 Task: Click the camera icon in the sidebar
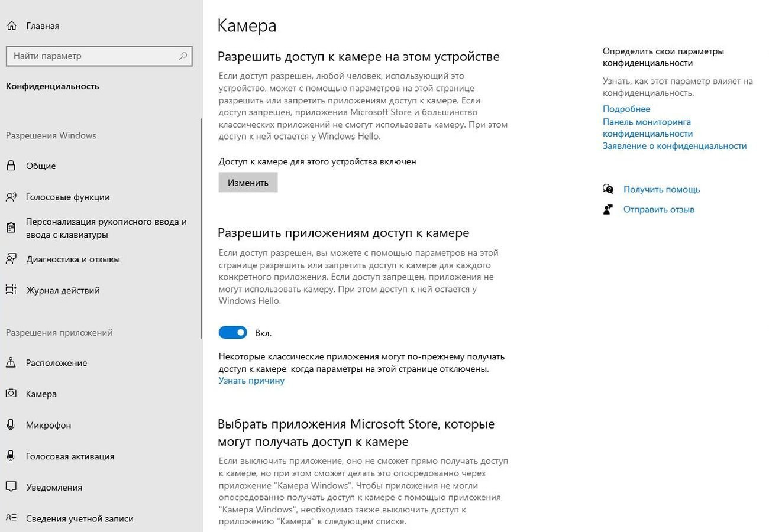click(x=11, y=394)
